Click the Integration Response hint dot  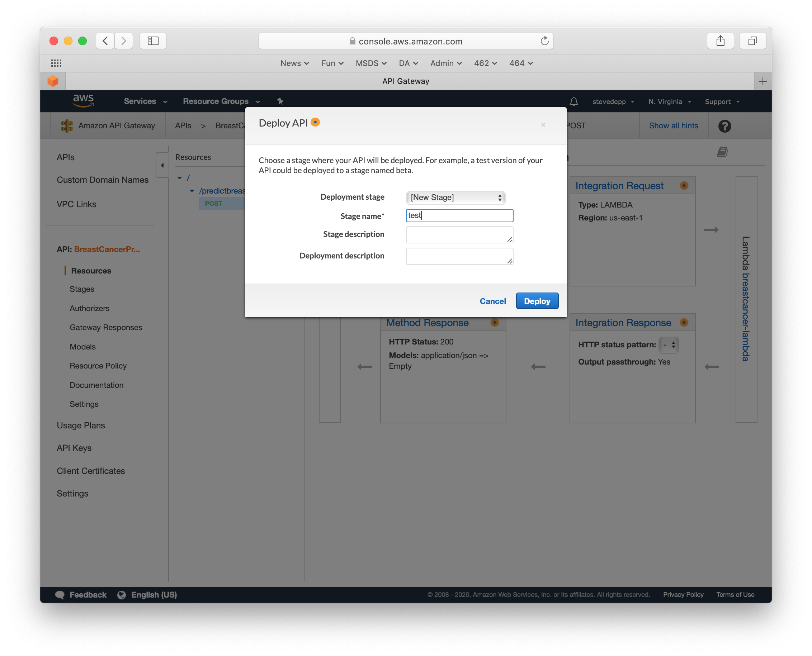pos(684,322)
